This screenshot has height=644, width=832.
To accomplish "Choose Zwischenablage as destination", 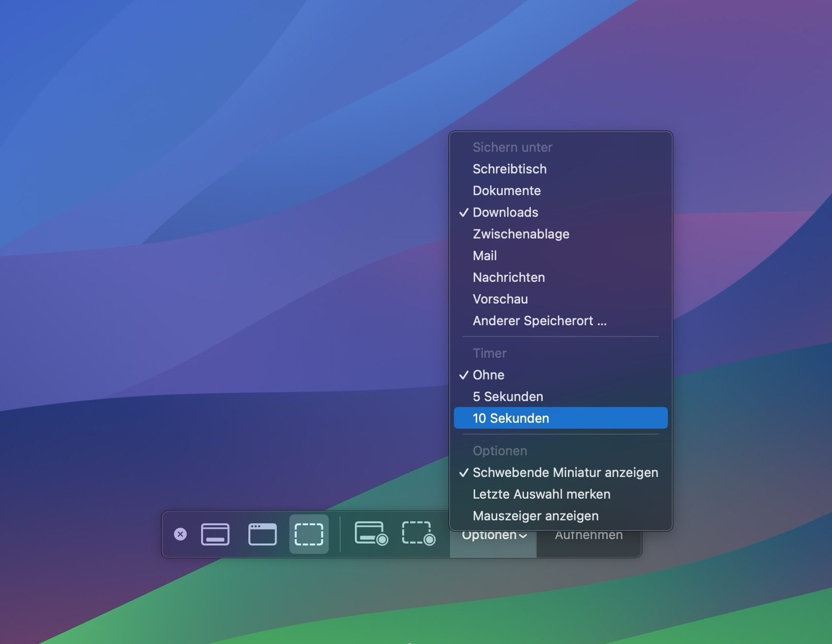I will (x=521, y=234).
